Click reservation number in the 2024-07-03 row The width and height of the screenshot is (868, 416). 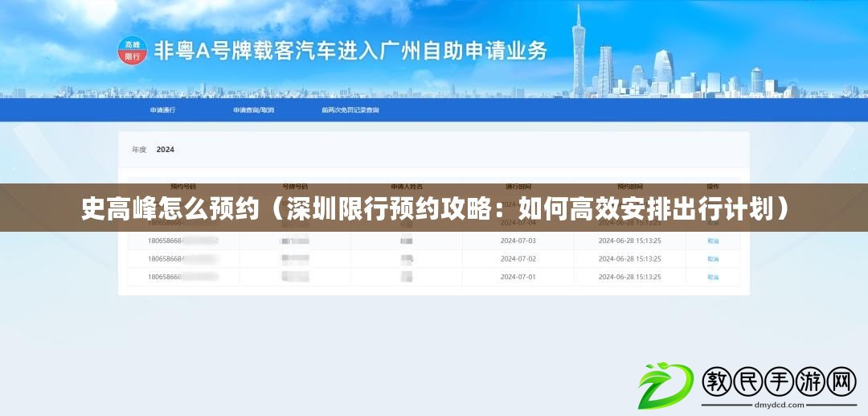click(x=183, y=241)
